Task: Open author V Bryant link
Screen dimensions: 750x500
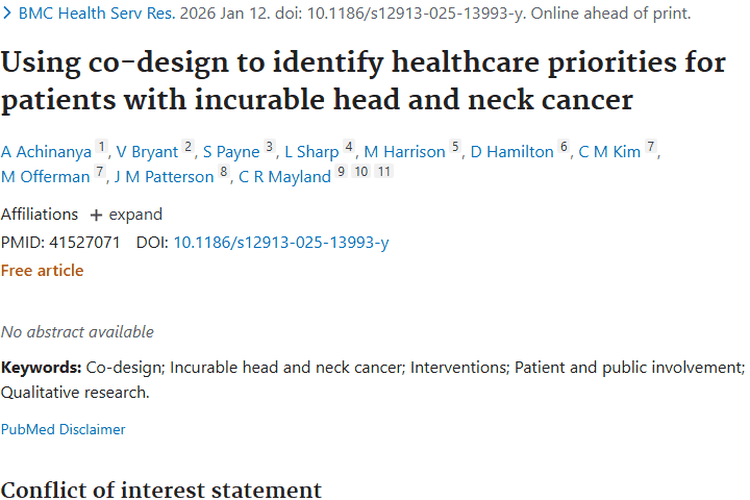Action: pyautogui.click(x=148, y=152)
